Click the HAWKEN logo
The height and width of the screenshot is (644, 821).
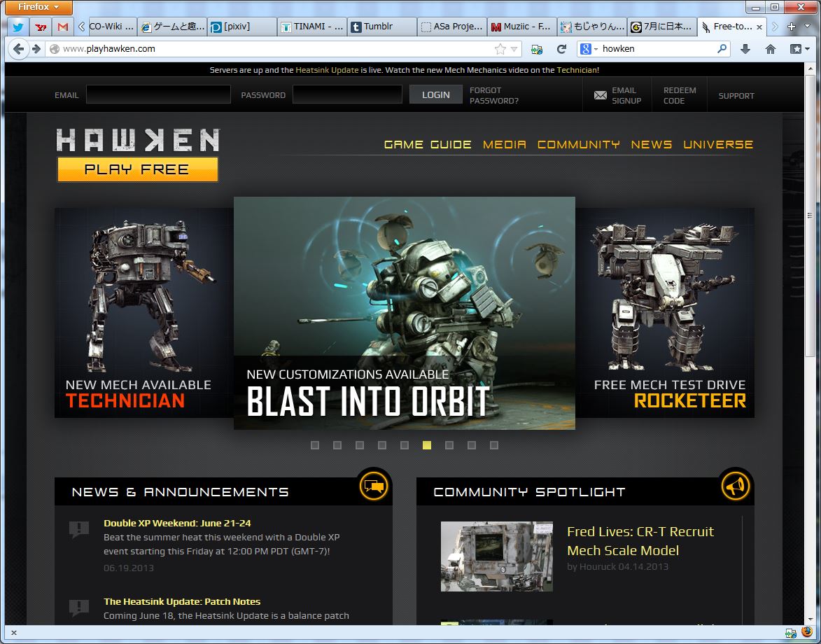pos(138,140)
